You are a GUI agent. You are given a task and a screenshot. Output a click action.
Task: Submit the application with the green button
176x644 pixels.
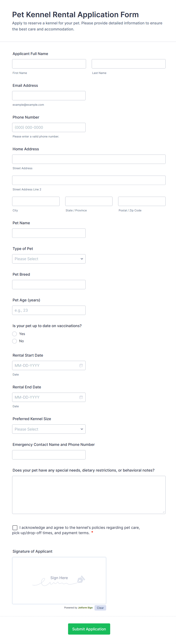[89, 629]
